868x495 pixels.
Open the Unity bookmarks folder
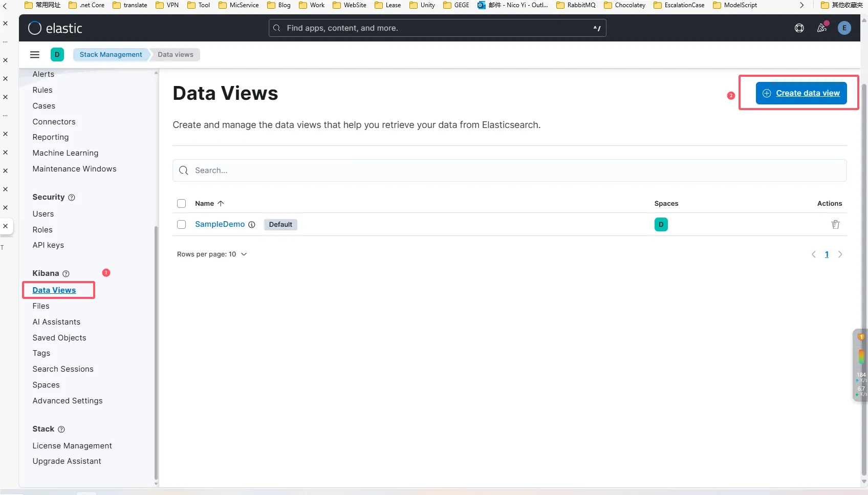pos(422,5)
